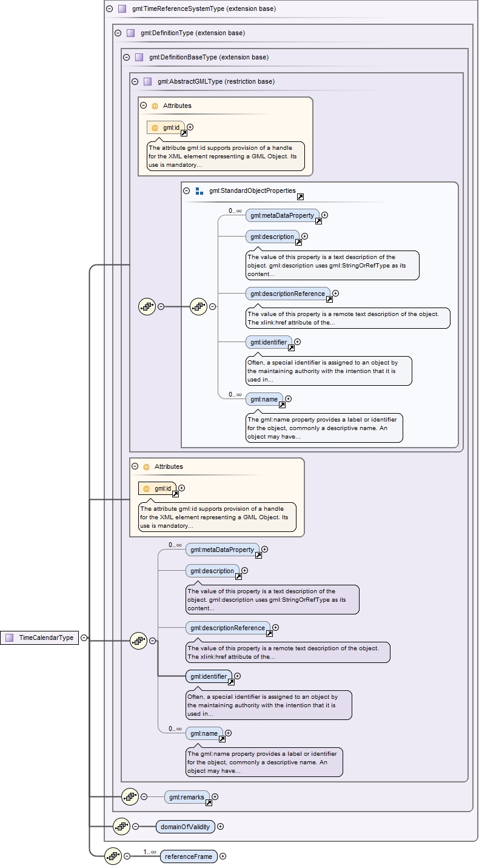This screenshot has height=868, width=479.
Task: Expand the domainOfValidity element plus
Action: click(x=220, y=826)
